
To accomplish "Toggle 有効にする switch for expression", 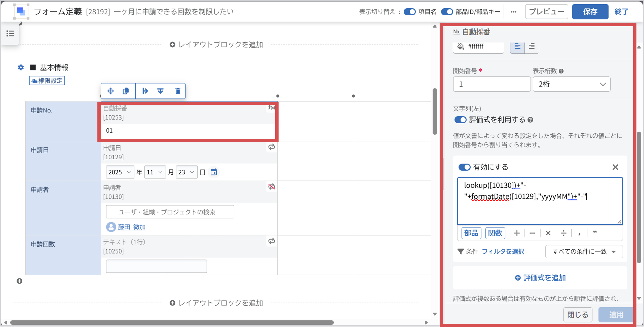I will pyautogui.click(x=464, y=167).
